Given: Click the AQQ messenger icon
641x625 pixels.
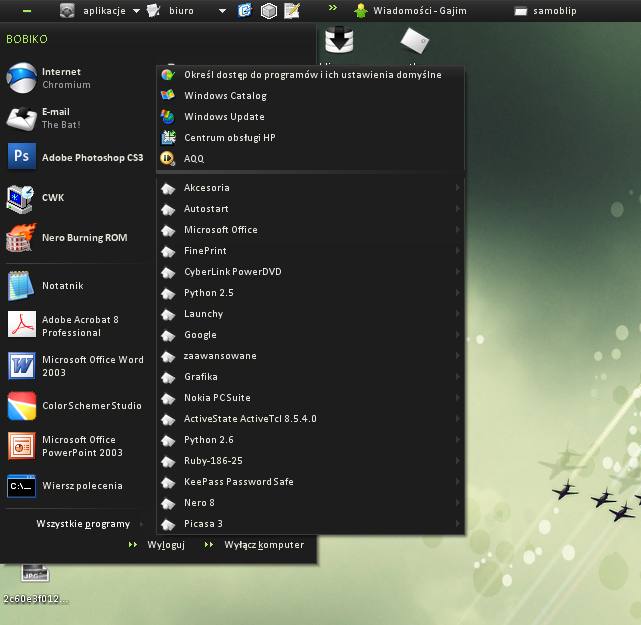Looking at the screenshot, I should point(168,158).
